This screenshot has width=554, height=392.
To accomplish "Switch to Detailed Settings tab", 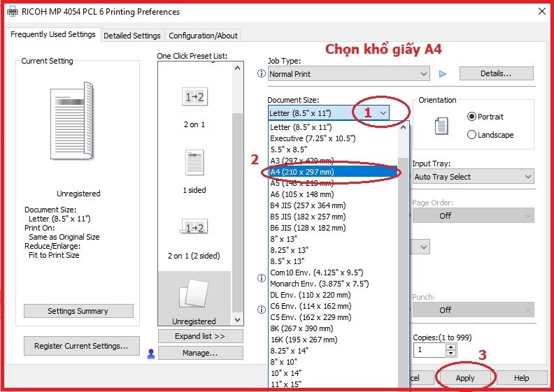I will pyautogui.click(x=132, y=36).
